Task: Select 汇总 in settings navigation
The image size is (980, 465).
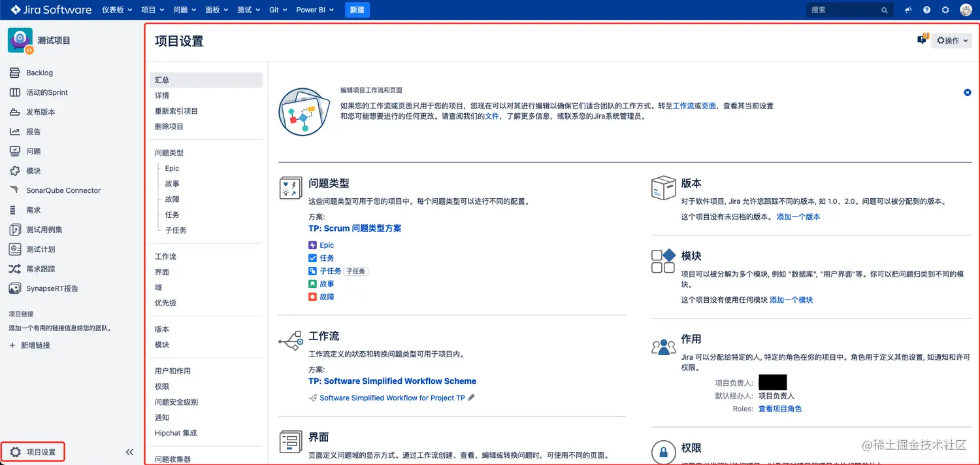Action: pos(206,80)
